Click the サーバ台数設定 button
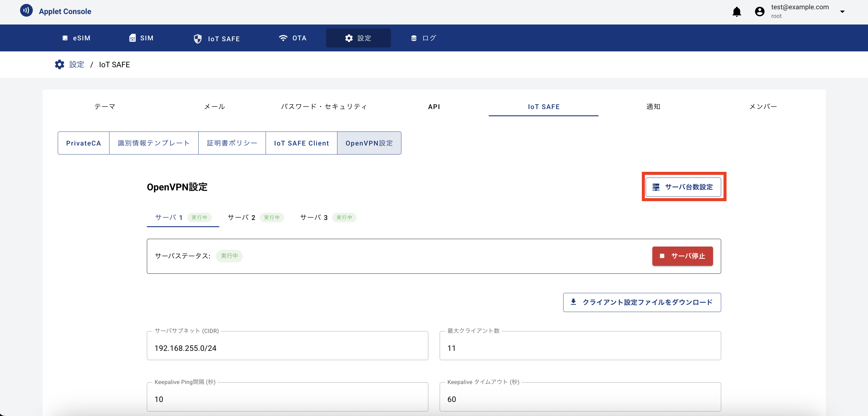868x416 pixels. point(684,187)
